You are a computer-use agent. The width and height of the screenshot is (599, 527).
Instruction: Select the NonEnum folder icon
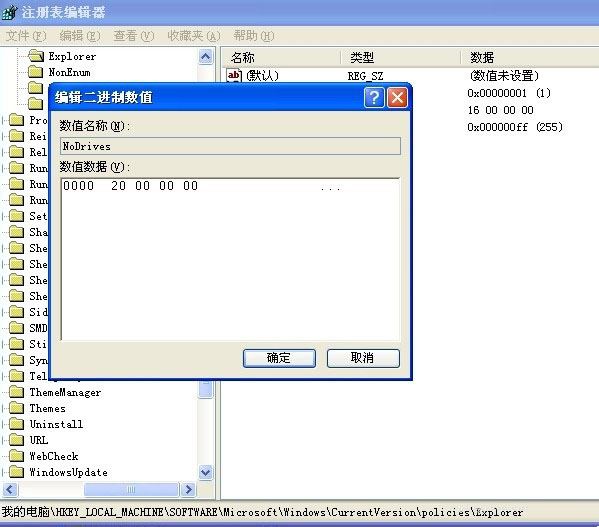tap(36, 72)
